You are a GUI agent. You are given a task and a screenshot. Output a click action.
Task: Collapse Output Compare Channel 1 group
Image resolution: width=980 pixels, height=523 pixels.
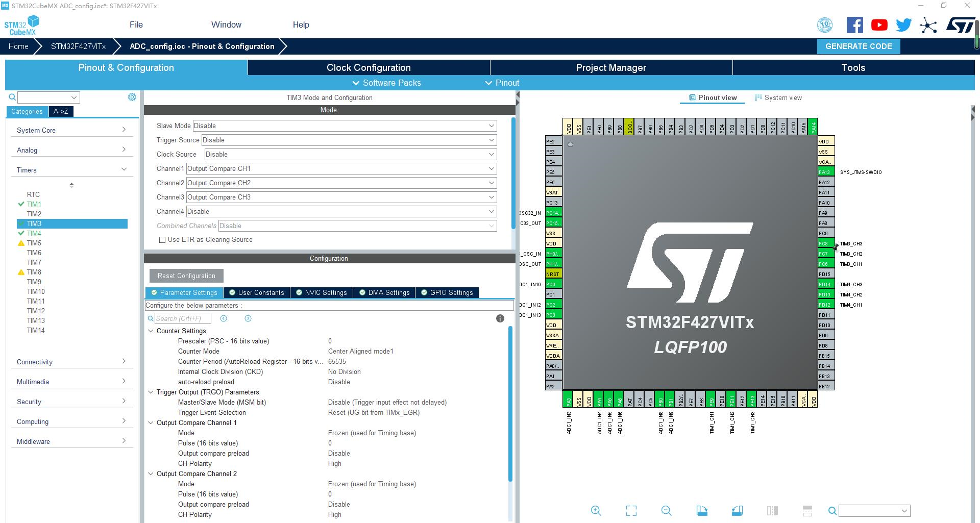151,422
